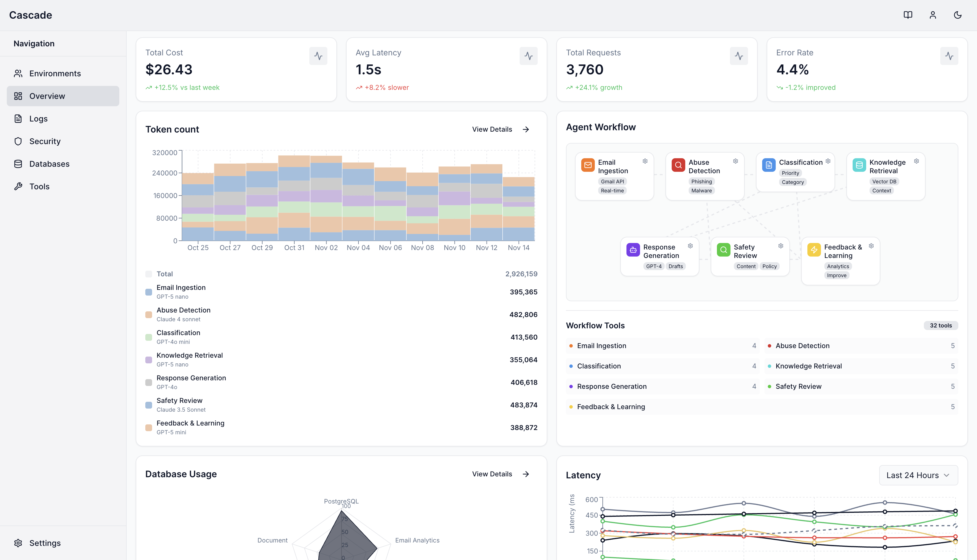Open the Classification node settings gear
977x560 pixels.
pos(828,161)
